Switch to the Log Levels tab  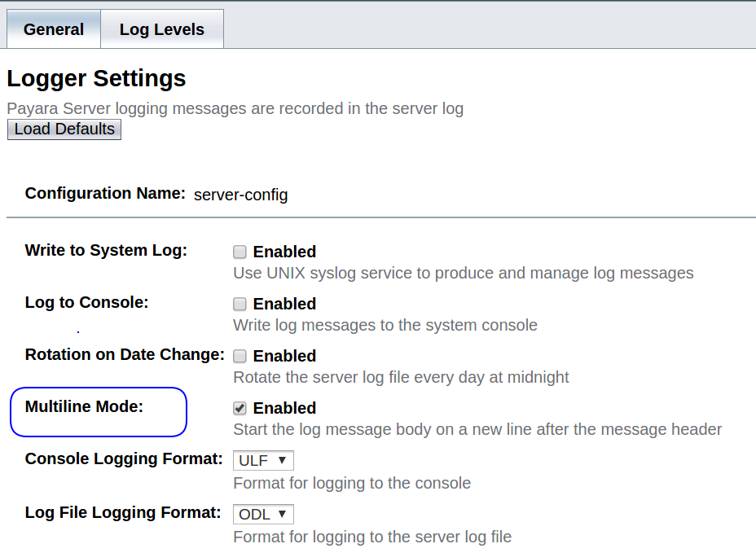(161, 29)
